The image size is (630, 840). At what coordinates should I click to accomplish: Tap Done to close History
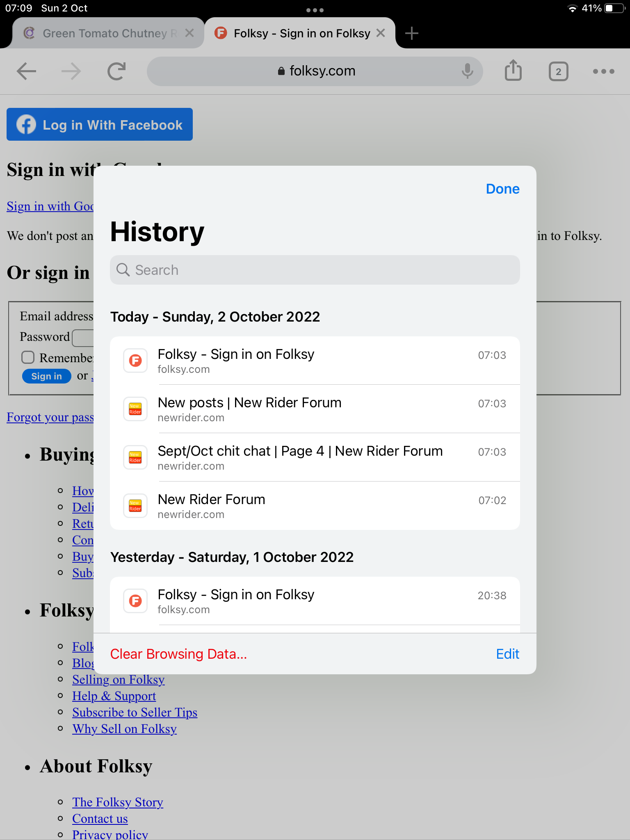click(x=502, y=189)
